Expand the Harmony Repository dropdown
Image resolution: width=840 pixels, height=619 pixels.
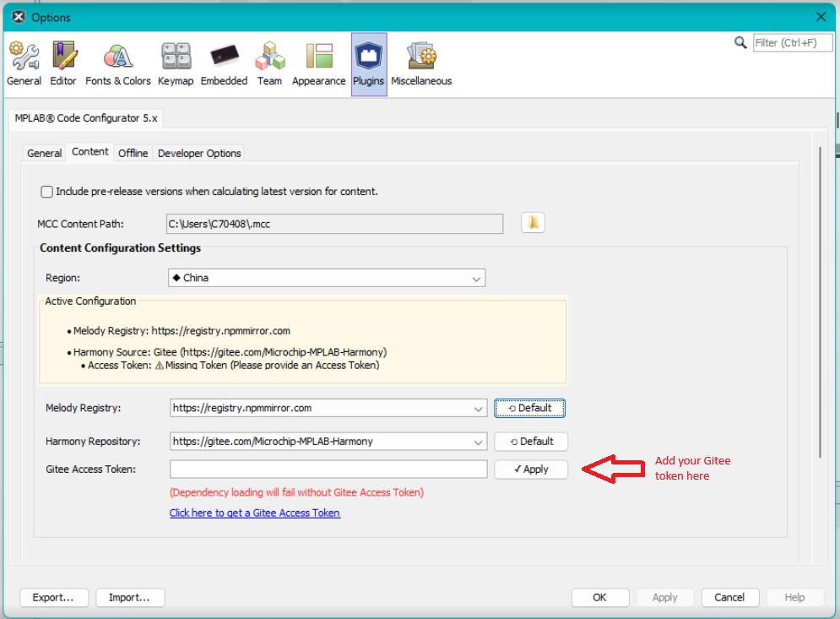tap(478, 443)
